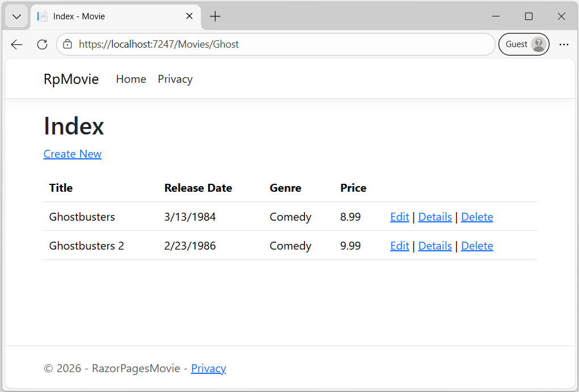
Task: Open the RpMovie brand link
Action: (71, 79)
